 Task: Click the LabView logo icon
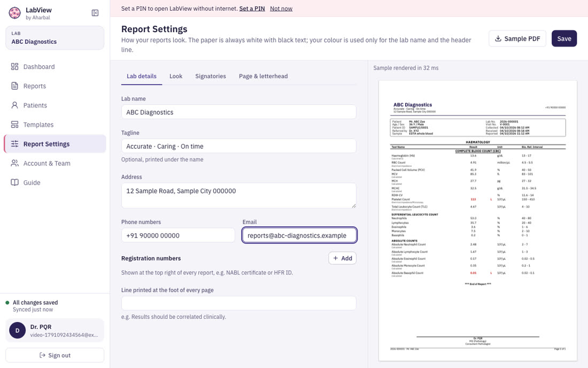[x=14, y=13]
